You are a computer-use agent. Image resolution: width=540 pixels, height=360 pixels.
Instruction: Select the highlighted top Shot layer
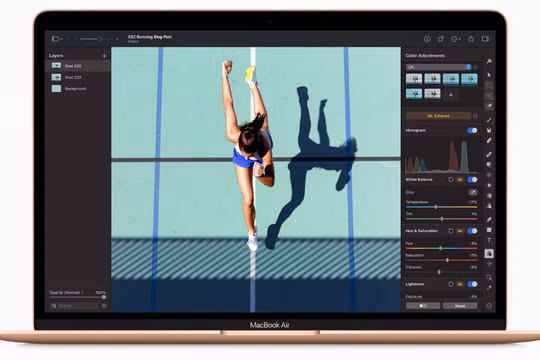78,66
